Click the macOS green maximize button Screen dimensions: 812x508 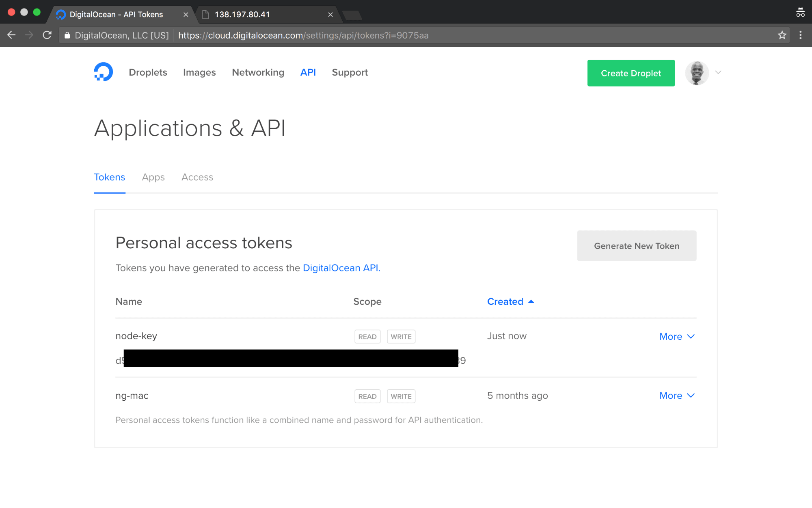37,12
